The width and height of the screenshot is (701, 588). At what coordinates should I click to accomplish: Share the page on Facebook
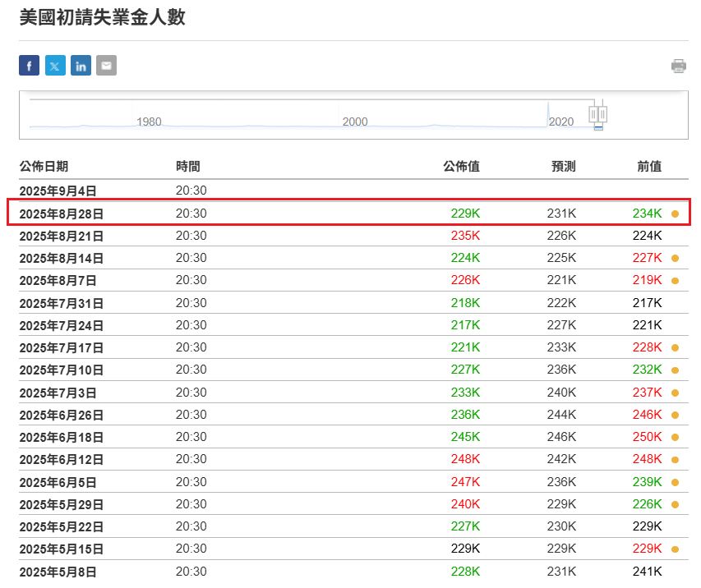[x=29, y=66]
